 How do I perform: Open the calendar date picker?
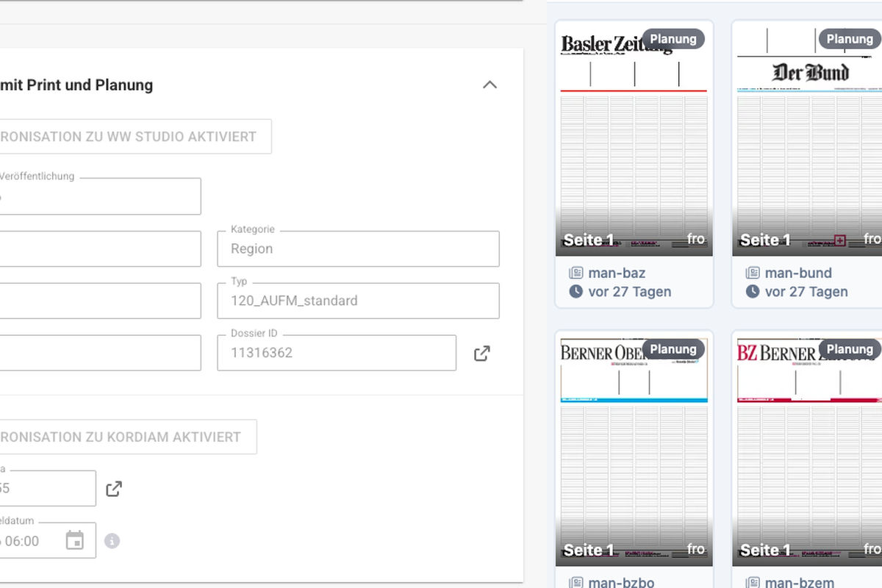(x=75, y=541)
